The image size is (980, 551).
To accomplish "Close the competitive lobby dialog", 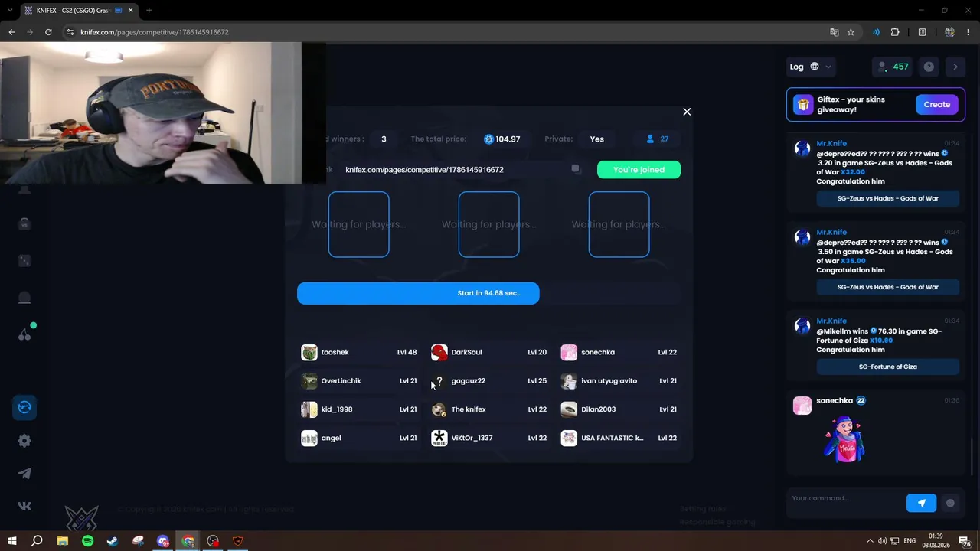I will coord(687,112).
